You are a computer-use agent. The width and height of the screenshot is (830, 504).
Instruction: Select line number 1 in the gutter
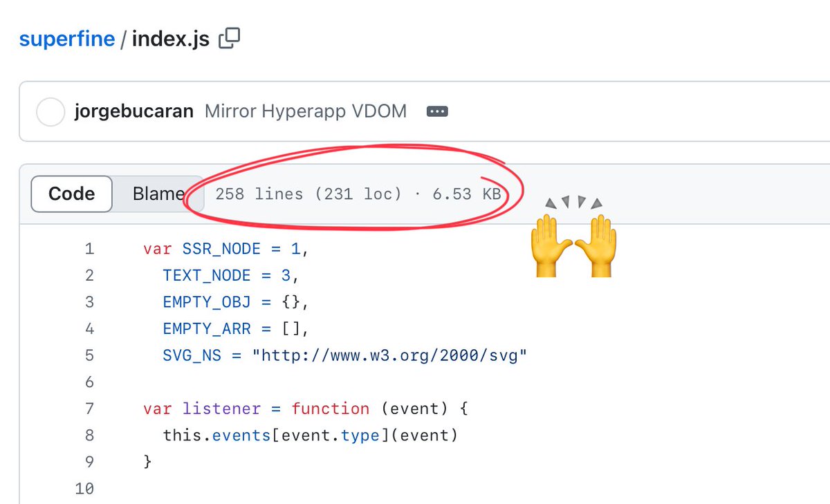tap(89, 249)
